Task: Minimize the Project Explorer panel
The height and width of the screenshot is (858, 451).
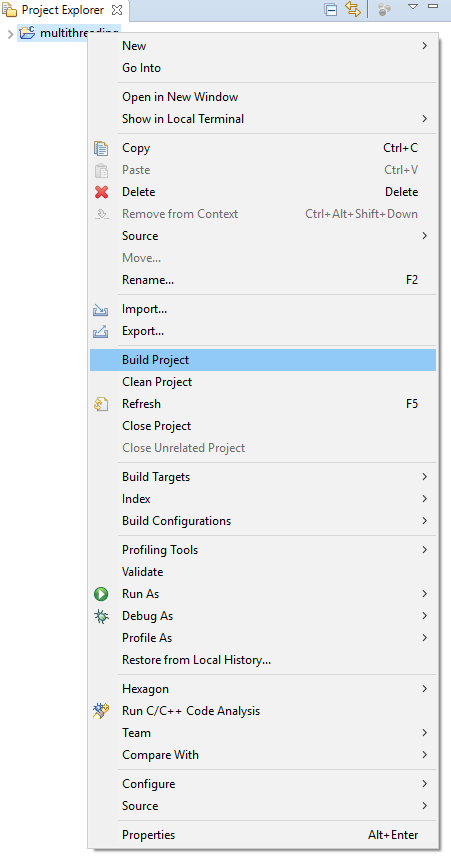Action: 432,6
